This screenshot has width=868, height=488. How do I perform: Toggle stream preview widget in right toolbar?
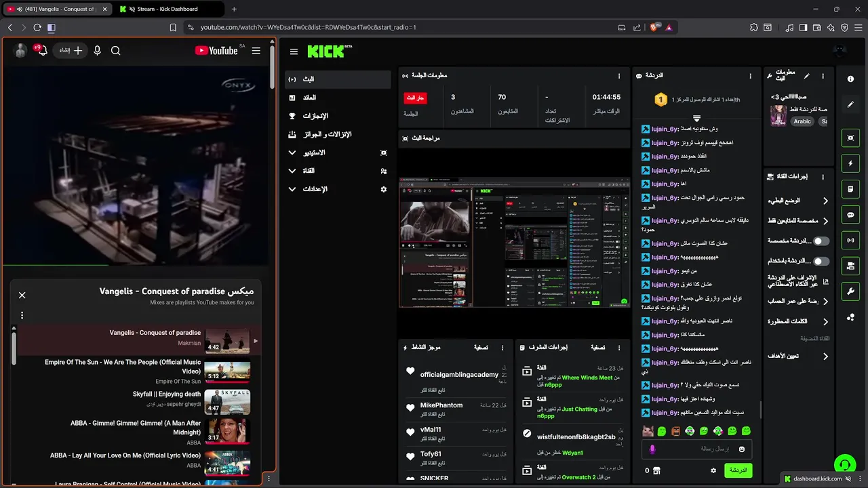(850, 138)
